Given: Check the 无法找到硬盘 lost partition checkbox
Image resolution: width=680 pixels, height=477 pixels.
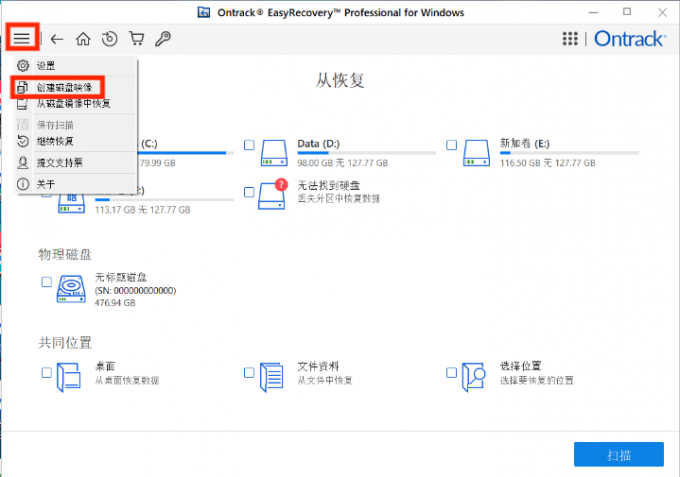Looking at the screenshot, I should point(249,192).
